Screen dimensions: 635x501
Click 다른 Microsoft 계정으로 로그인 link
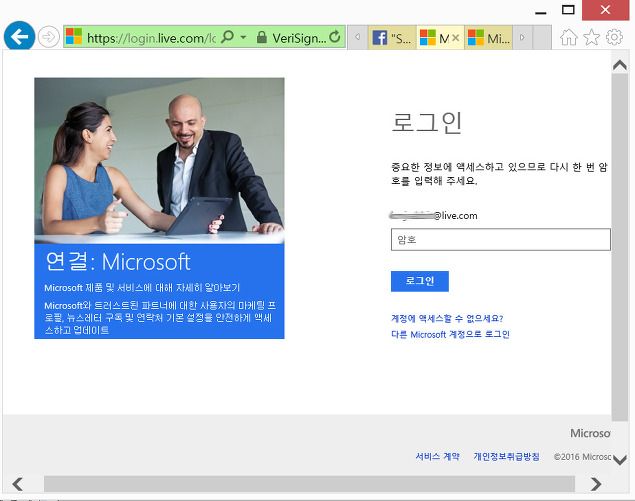[450, 334]
